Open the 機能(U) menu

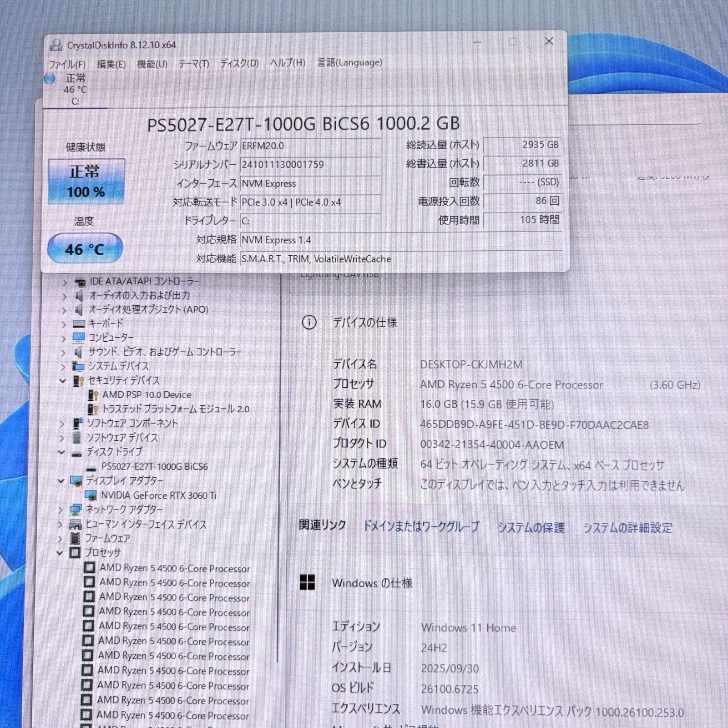point(152,64)
